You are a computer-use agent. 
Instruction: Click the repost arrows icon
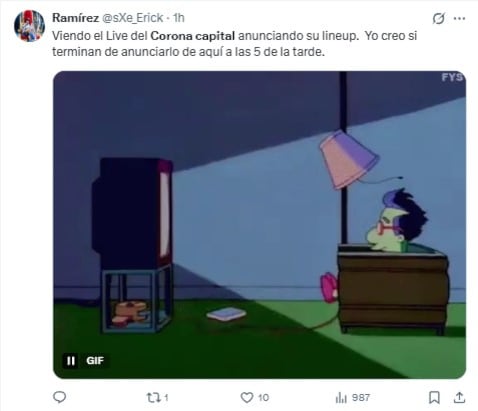point(153,397)
